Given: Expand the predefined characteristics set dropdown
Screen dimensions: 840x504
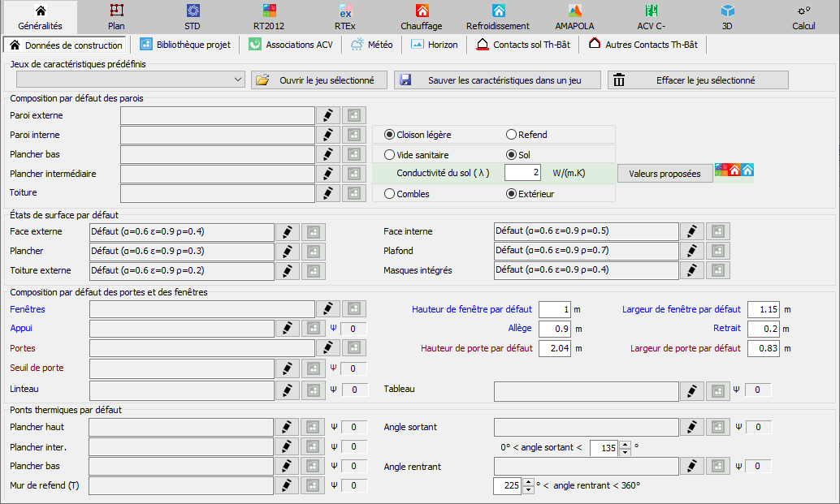Looking at the screenshot, I should coord(237,80).
